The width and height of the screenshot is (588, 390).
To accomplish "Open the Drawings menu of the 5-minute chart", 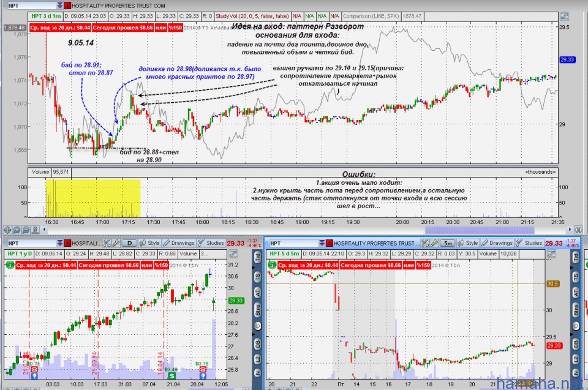I will click(497, 243).
